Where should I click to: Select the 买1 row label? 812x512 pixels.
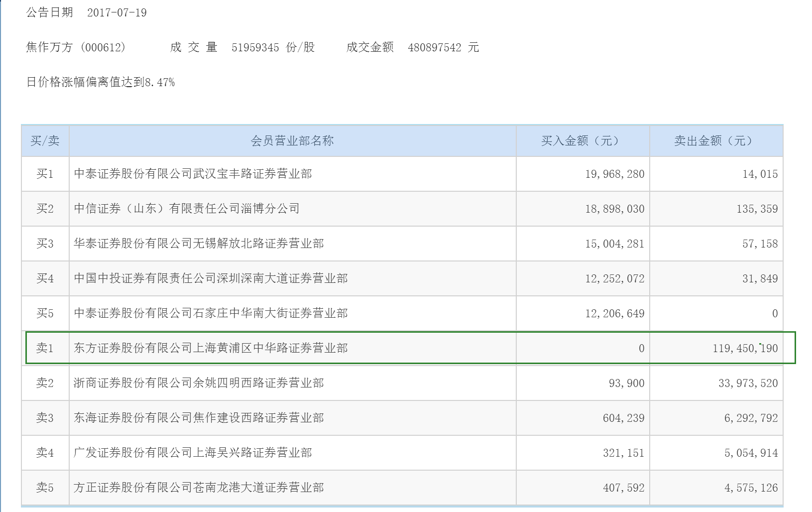click(45, 174)
